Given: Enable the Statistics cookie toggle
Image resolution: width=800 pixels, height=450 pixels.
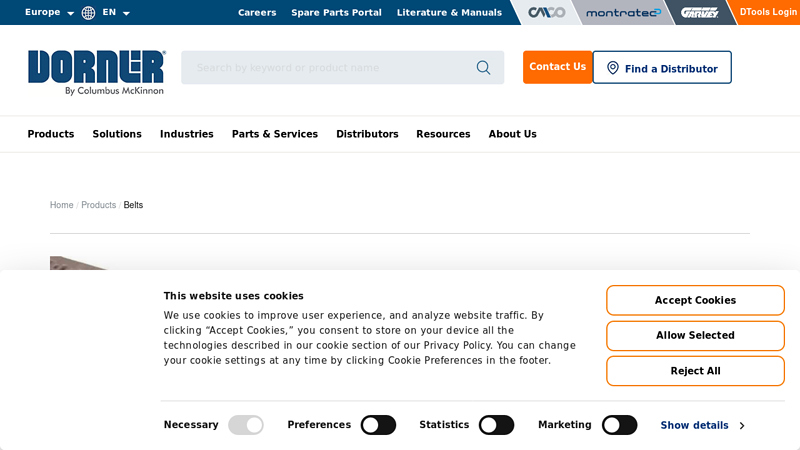Looking at the screenshot, I should click(x=496, y=425).
